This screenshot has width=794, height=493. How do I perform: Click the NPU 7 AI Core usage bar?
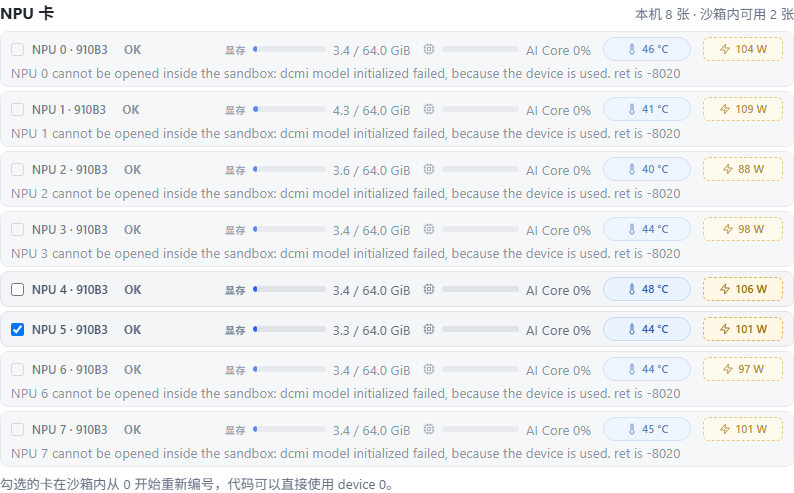(x=480, y=429)
